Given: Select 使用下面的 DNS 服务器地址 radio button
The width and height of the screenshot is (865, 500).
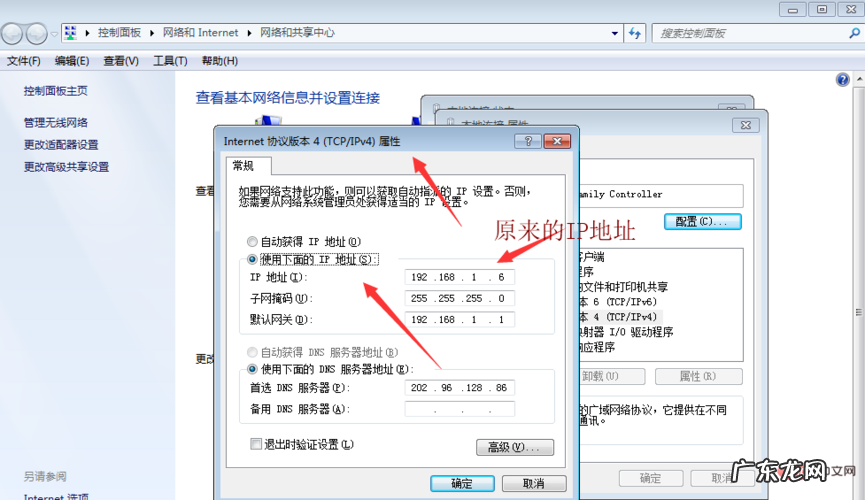Looking at the screenshot, I should click(252, 369).
